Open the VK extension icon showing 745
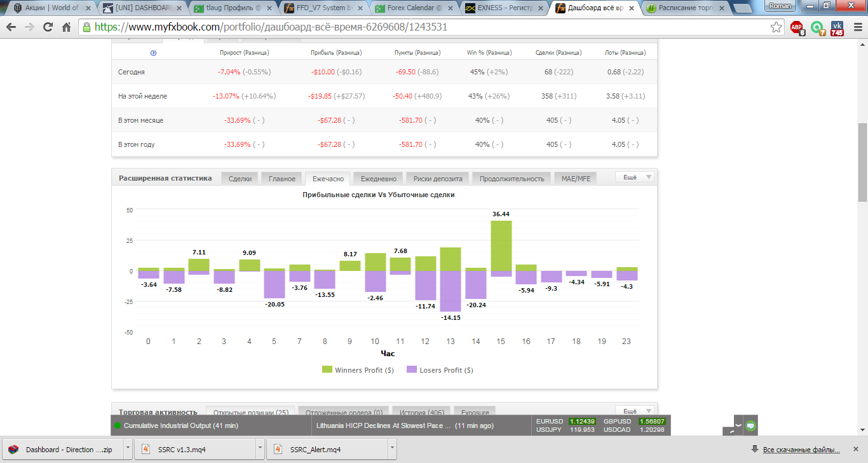 (x=837, y=27)
